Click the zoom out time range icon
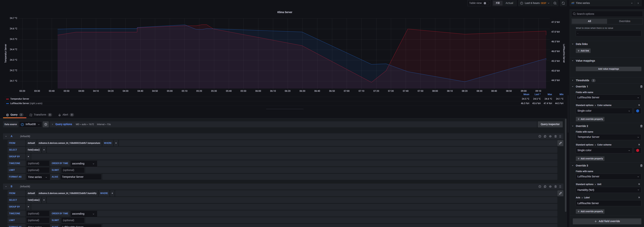 click(555, 3)
